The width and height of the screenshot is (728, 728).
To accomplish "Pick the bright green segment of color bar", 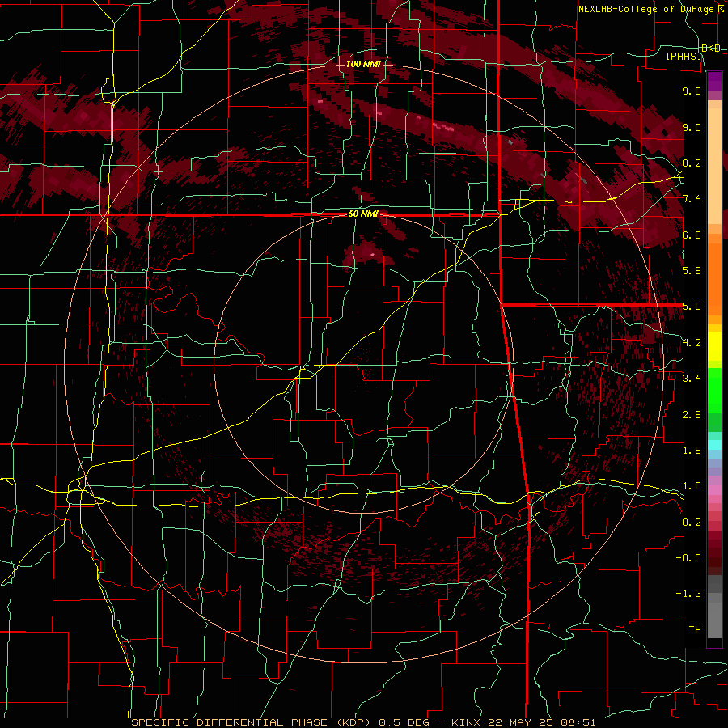I will (714, 391).
